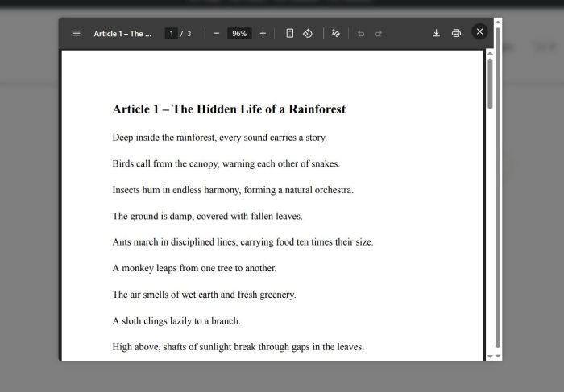Viewport: 564px width, 392px height.
Task: Click the zoom in plus button
Action: [263, 33]
